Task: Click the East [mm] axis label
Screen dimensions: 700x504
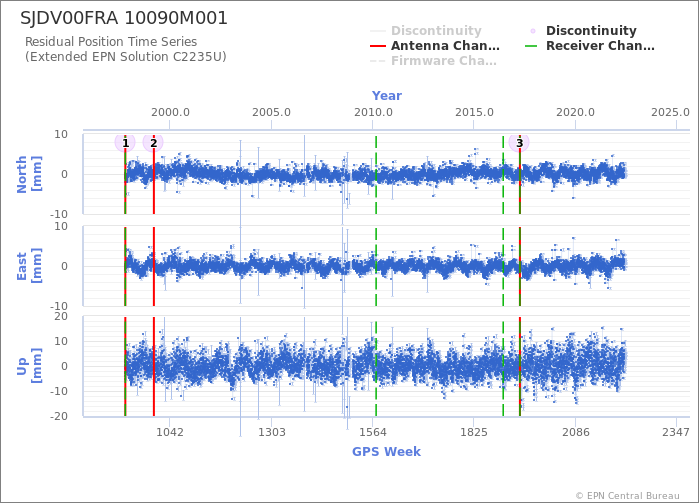Action: [29, 266]
